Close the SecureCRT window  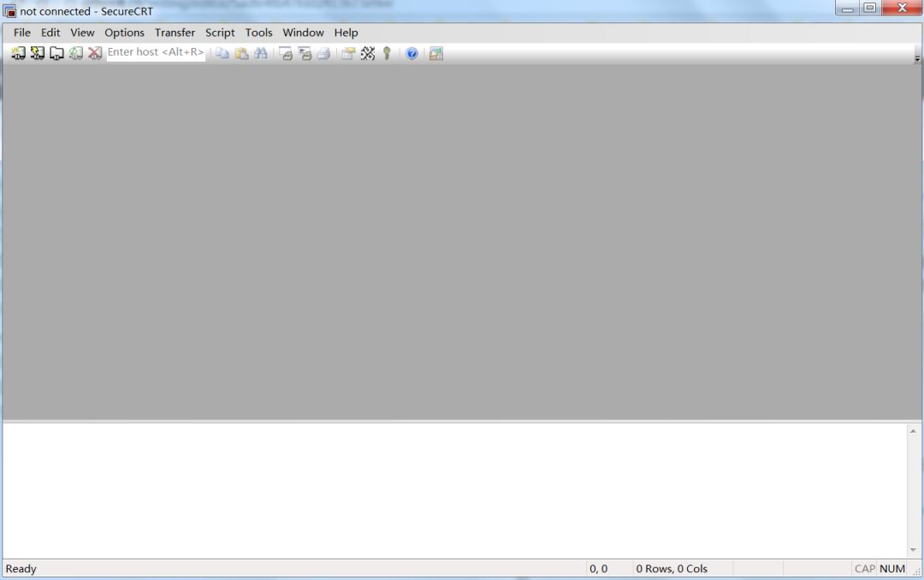[x=902, y=9]
